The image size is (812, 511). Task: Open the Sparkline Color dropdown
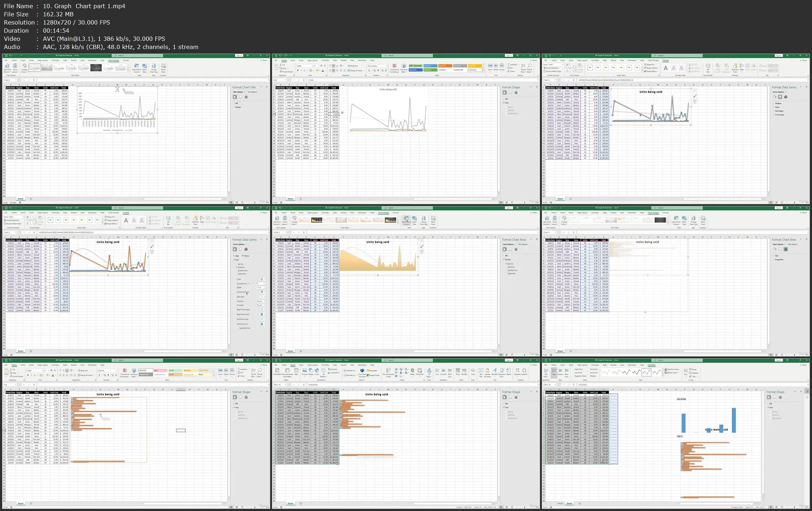tap(672, 369)
